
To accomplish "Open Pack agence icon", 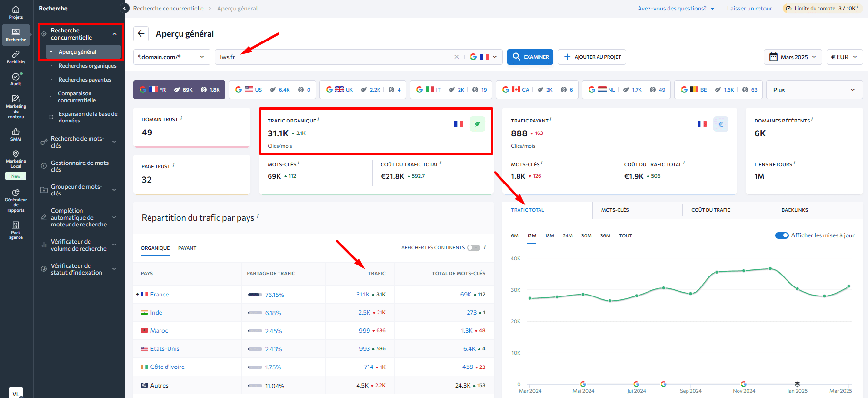I will [x=16, y=230].
